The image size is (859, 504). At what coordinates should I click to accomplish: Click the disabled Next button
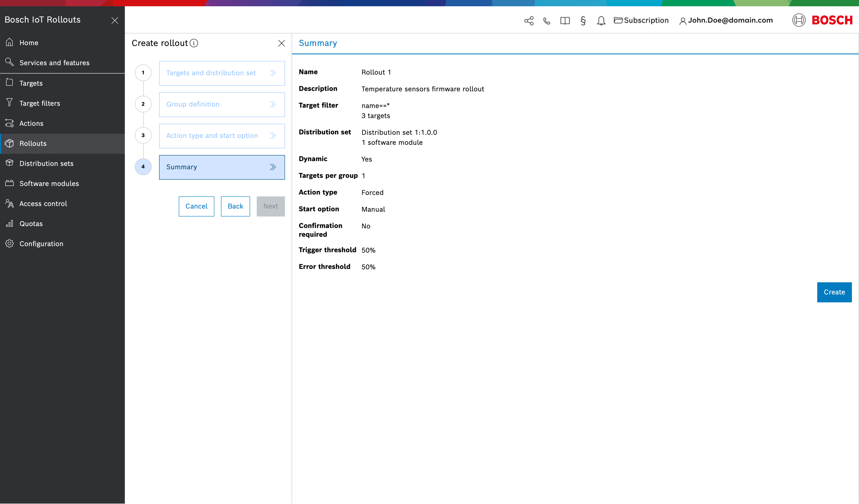coord(271,206)
